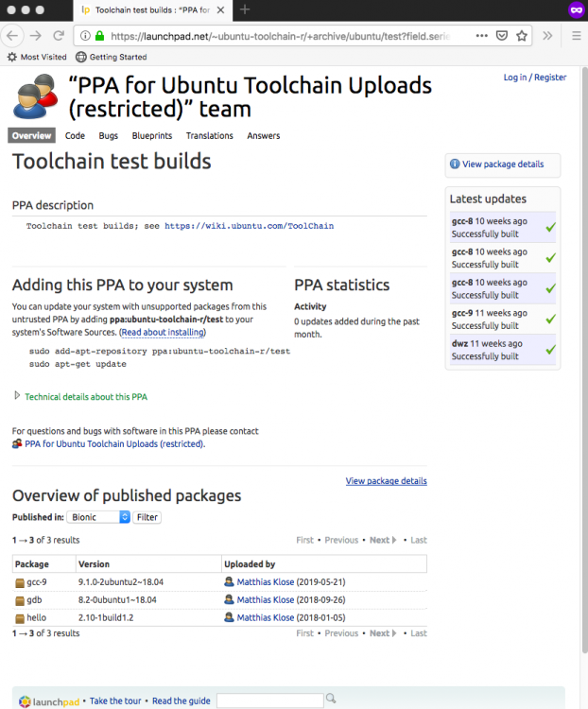Click the Launchpad logo in footer
Screen dimensions: 588x709
point(50,701)
